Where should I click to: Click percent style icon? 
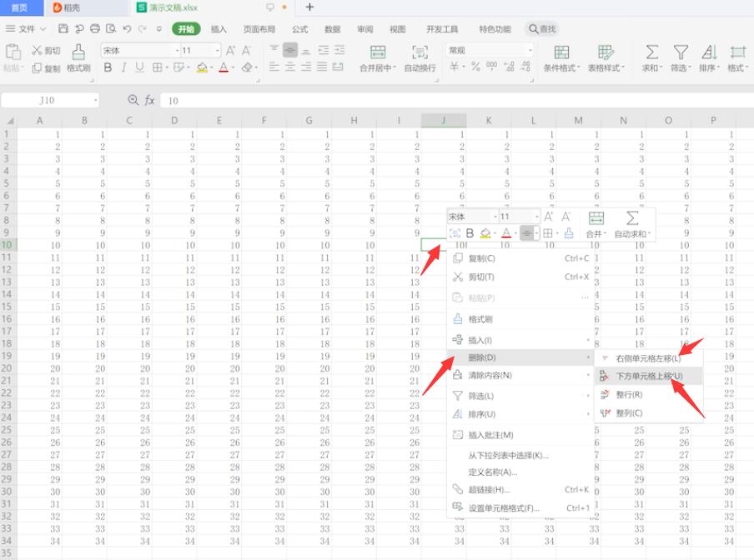[x=475, y=67]
